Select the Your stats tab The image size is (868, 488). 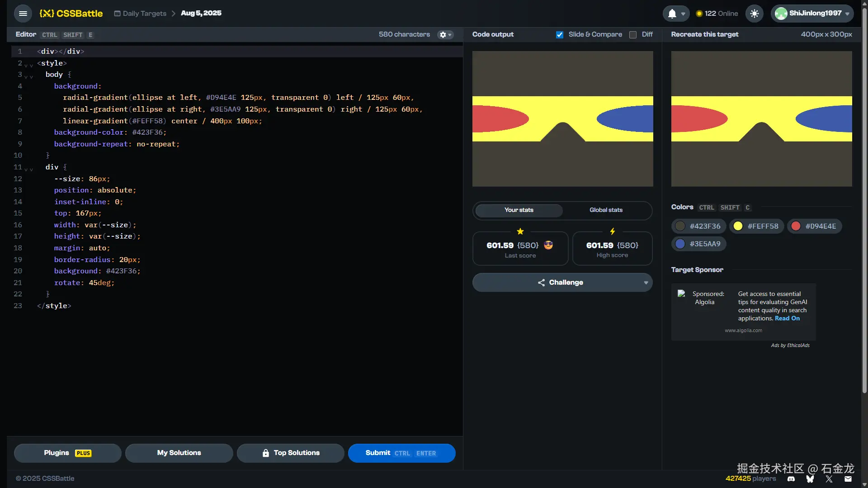pyautogui.click(x=519, y=210)
